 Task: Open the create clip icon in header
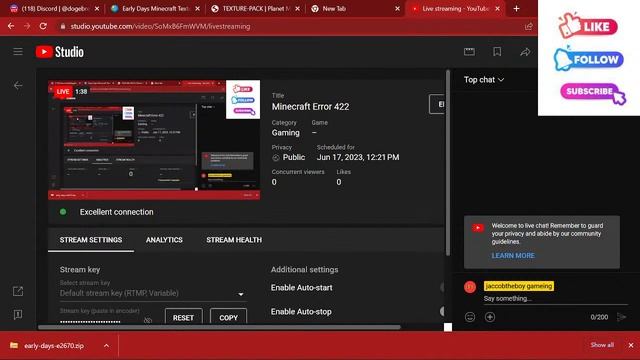(469, 51)
